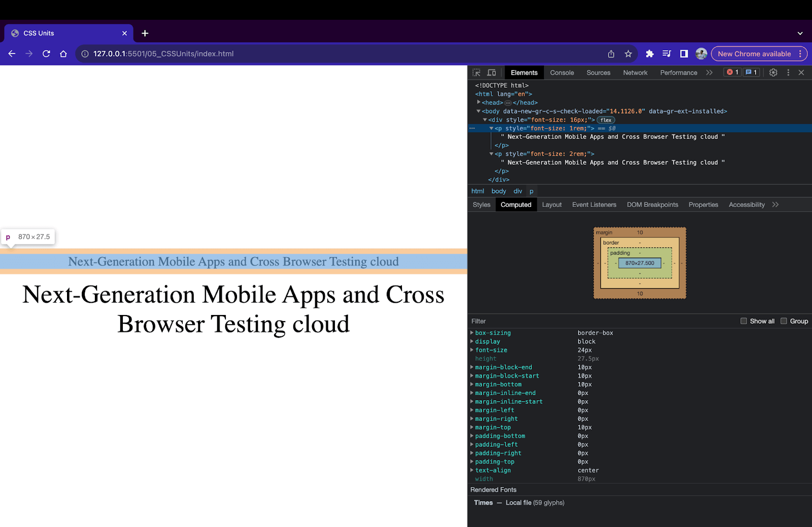Bookmark the page with the star icon
The width and height of the screenshot is (812, 527).
628,53
